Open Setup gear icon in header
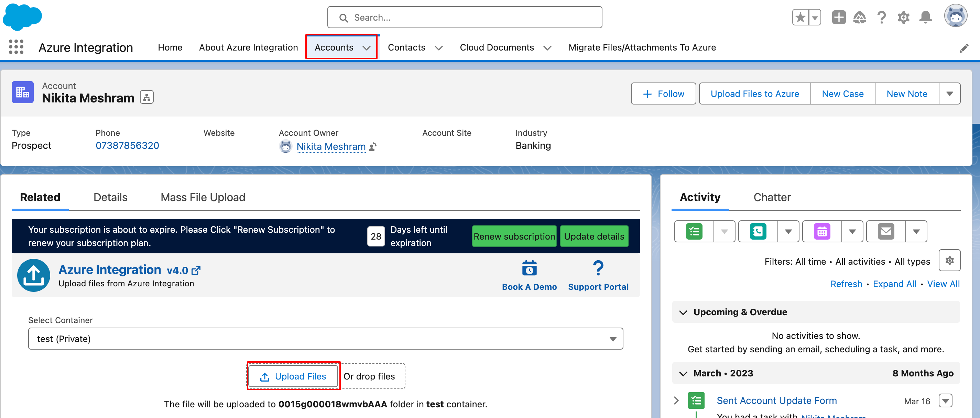 903,18
